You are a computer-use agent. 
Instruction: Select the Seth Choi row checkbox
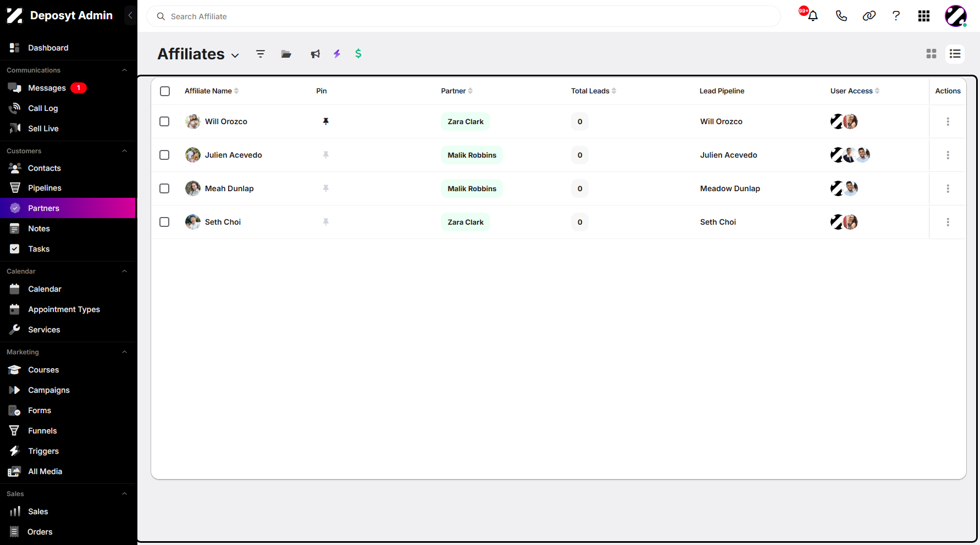[x=164, y=222]
